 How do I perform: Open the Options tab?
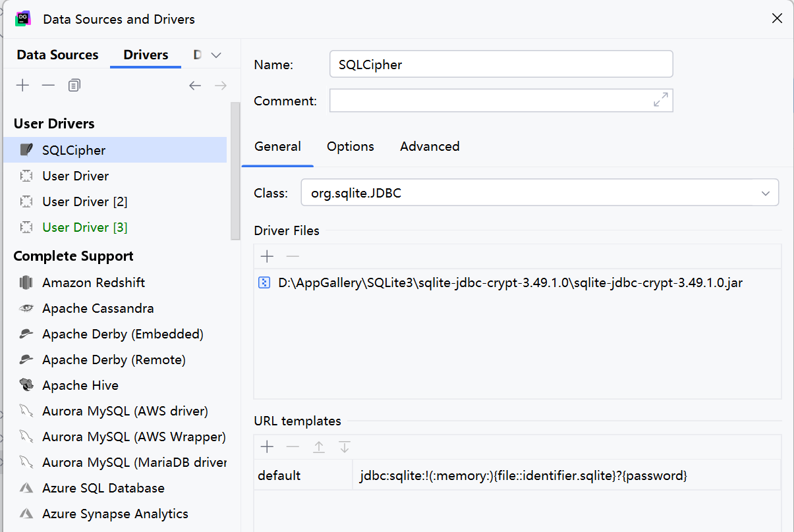351,146
